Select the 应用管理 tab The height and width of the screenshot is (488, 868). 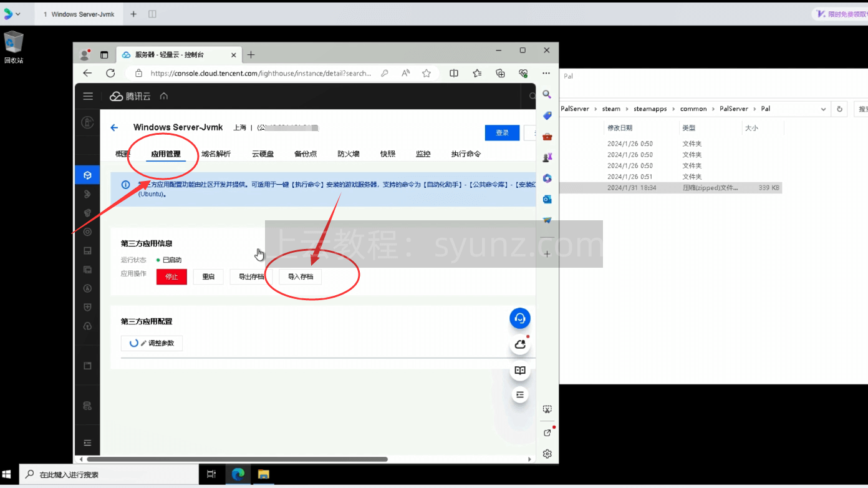pos(166,154)
